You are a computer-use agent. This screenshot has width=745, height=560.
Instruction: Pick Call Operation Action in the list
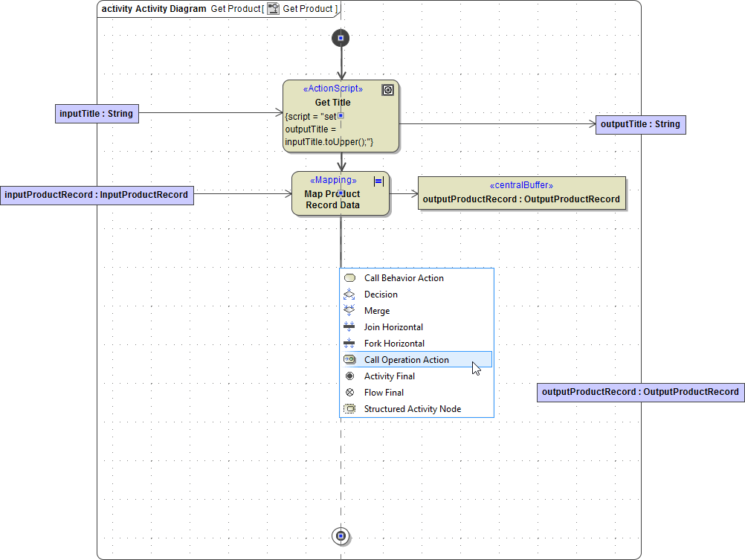pyautogui.click(x=406, y=360)
